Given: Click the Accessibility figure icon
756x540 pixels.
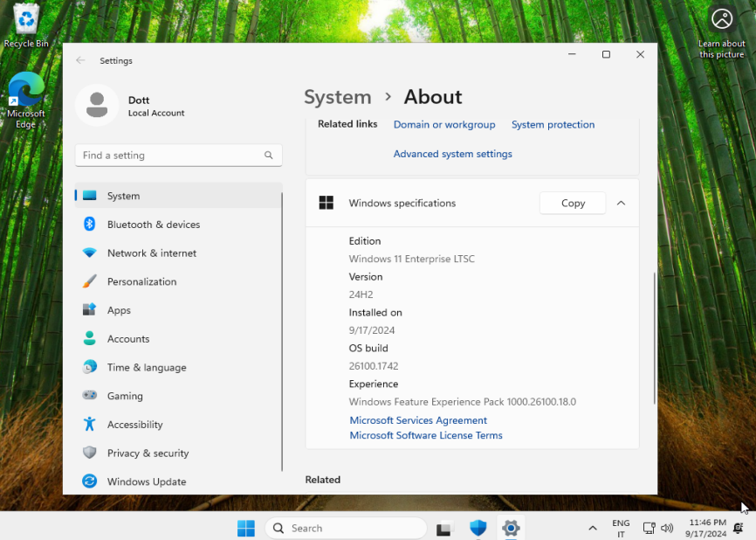Looking at the screenshot, I should tap(89, 424).
